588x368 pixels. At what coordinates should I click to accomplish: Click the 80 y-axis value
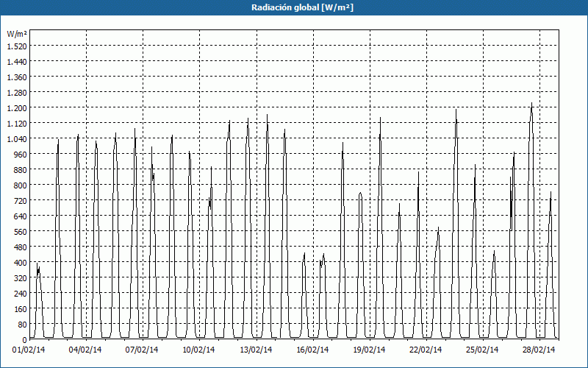[x=23, y=325]
